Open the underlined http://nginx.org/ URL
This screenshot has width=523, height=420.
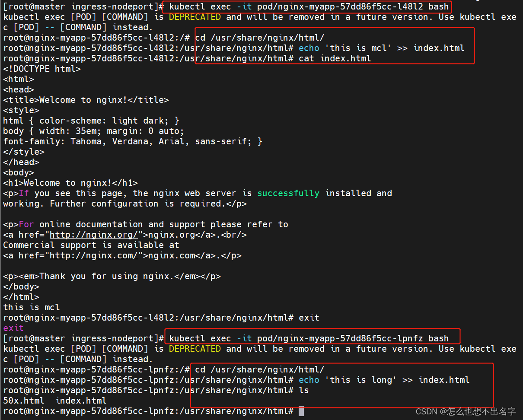tap(94, 235)
